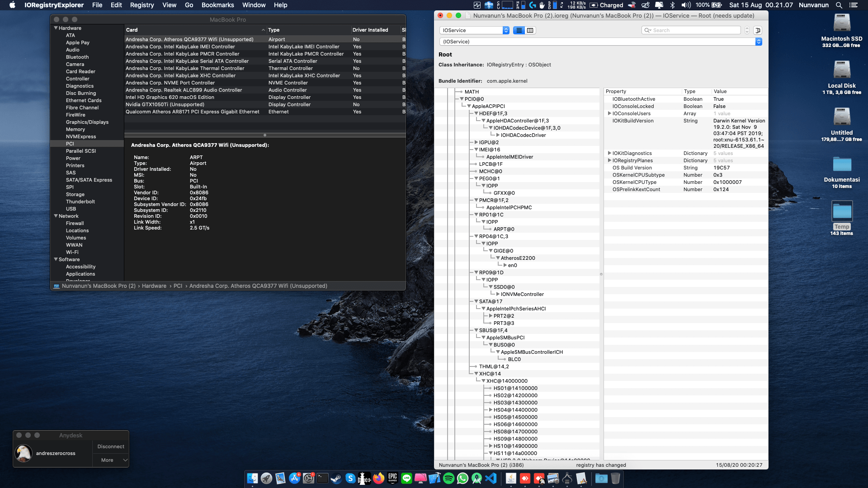Select the list view mode toggle

(519, 30)
